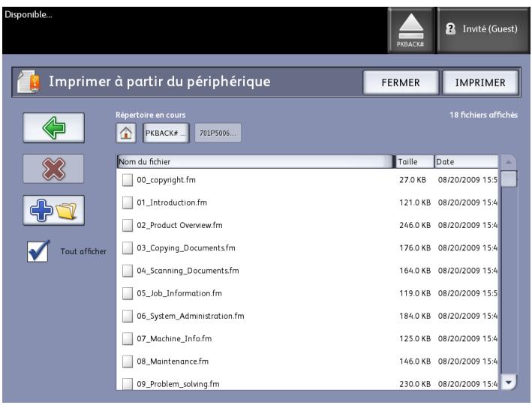
Task: Click the scroll down arrow of file list
Action: pyautogui.click(x=508, y=382)
